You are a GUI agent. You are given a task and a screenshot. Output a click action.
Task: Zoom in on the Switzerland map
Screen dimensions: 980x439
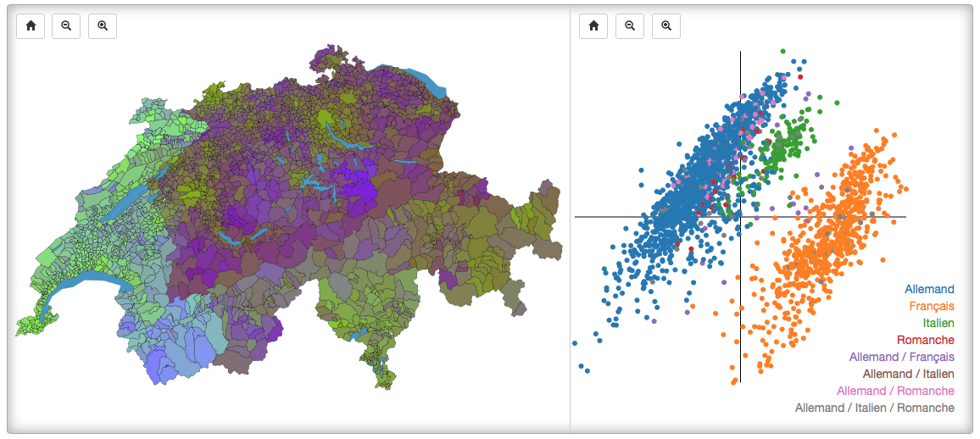[x=103, y=26]
